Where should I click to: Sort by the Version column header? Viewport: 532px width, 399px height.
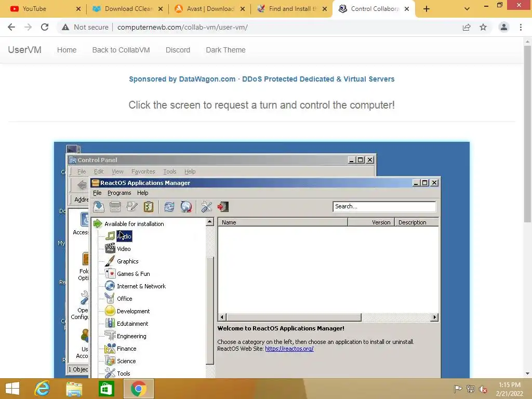pyautogui.click(x=371, y=222)
